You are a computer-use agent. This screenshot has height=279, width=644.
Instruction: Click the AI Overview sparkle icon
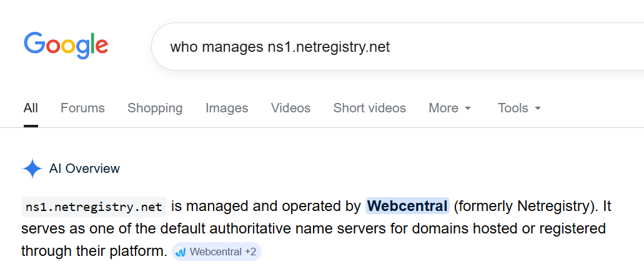[x=32, y=169]
